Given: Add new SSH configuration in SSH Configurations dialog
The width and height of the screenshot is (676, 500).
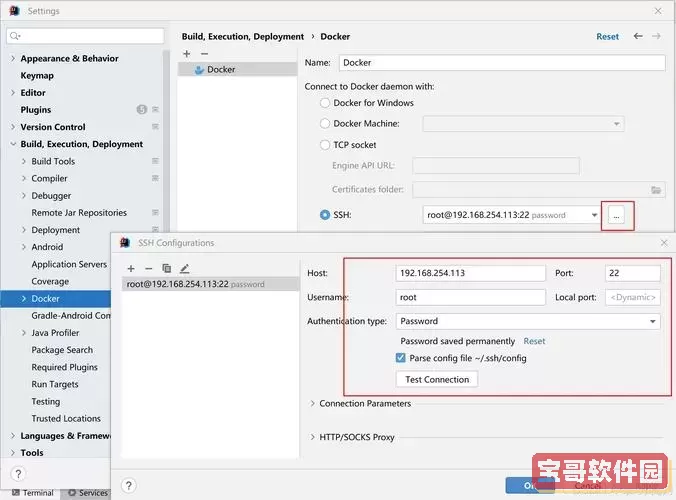Looking at the screenshot, I should (131, 269).
